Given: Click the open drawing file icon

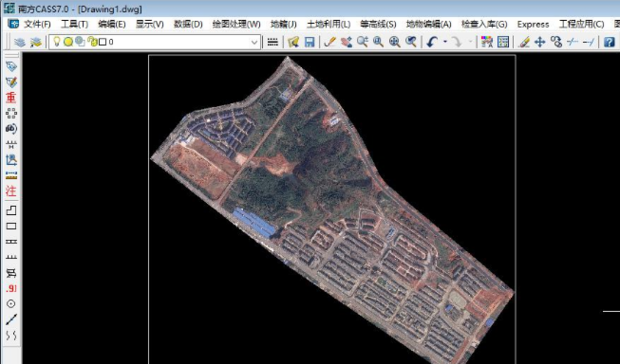Looking at the screenshot, I should [x=293, y=42].
